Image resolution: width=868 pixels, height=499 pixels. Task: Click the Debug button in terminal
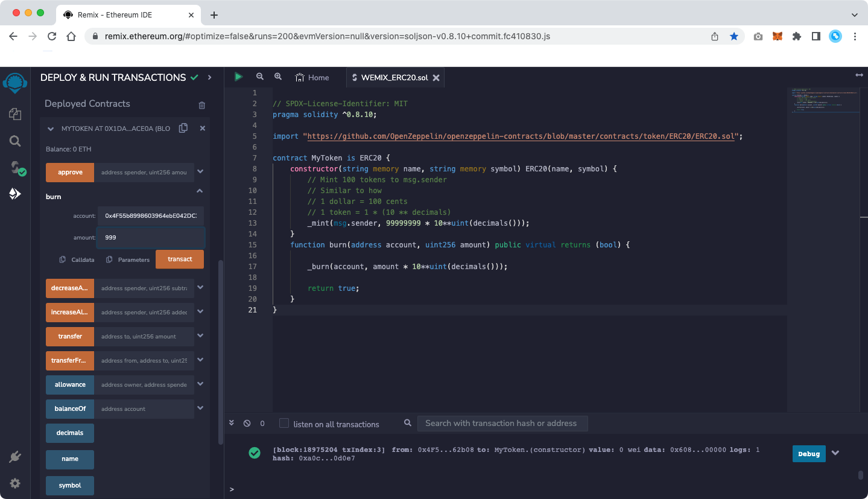pyautogui.click(x=808, y=454)
